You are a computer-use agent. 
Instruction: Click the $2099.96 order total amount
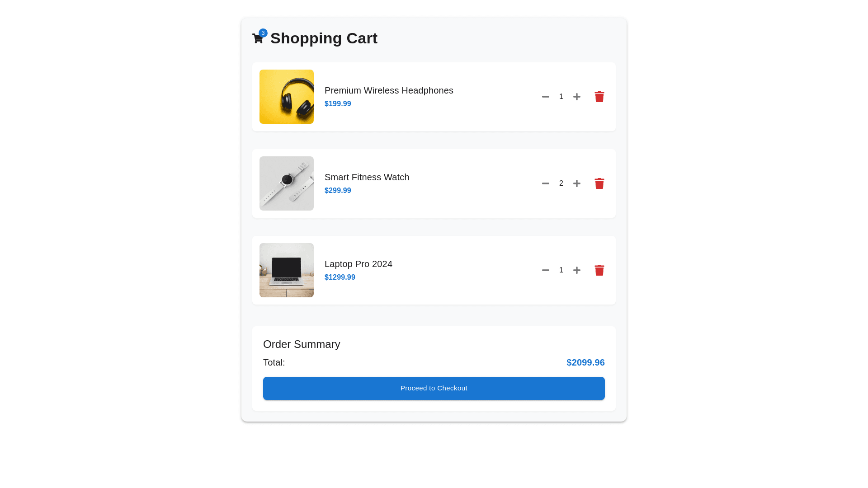(585, 362)
